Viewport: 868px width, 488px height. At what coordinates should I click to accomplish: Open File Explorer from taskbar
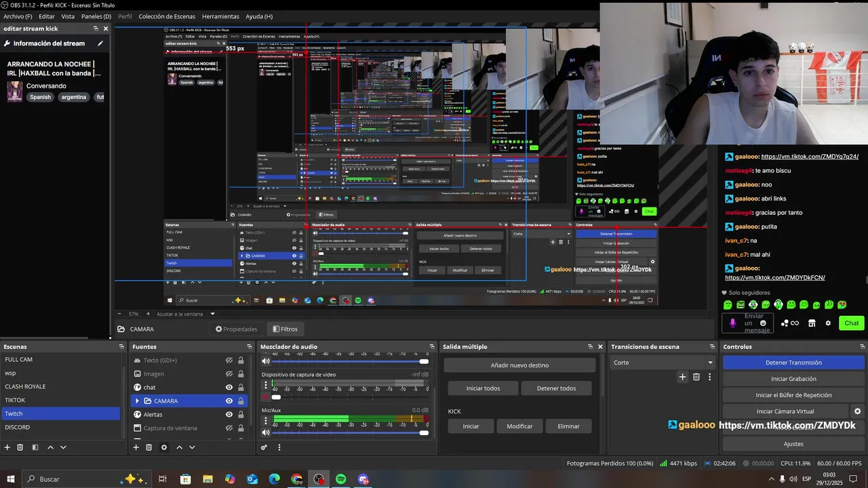[208, 479]
